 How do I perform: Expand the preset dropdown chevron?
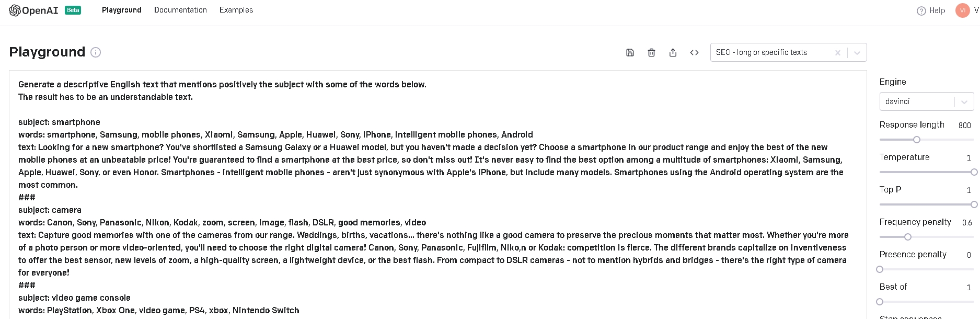coord(857,52)
